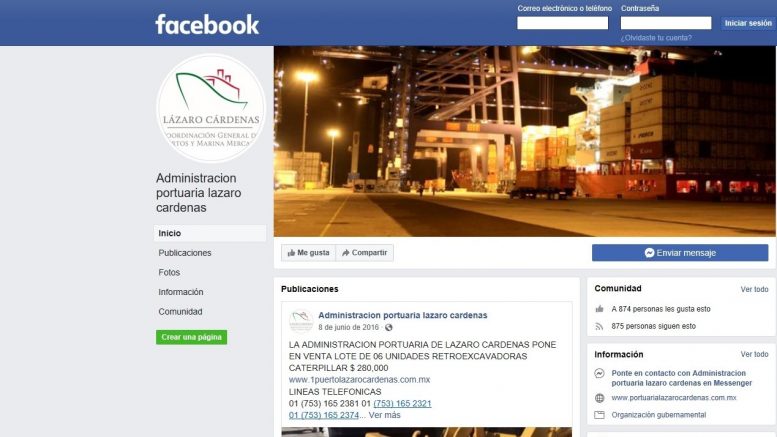This screenshot has height=437, width=777.
Task: Expand the post with Ver más
Action: coord(385,415)
